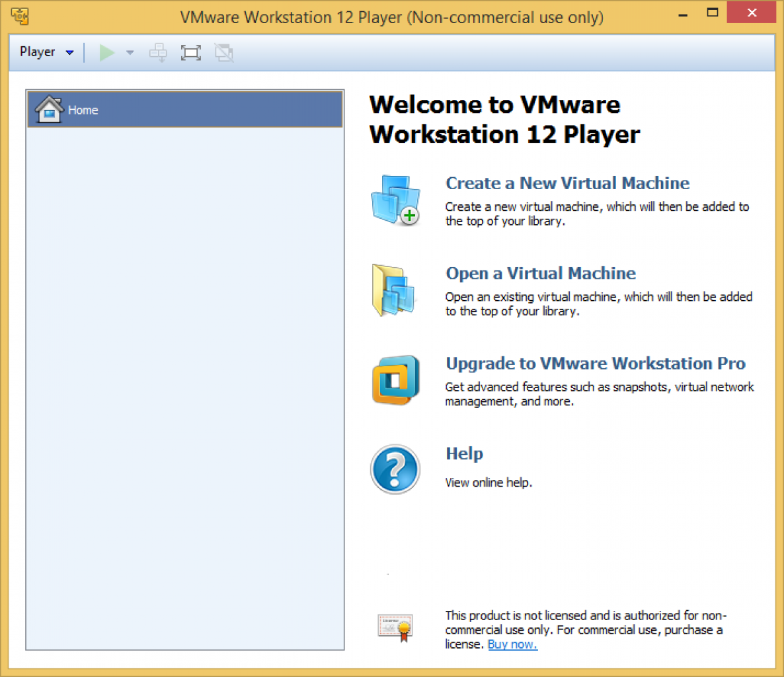
Task: Expand the Player menu dropdown arrow
Action: pos(70,52)
